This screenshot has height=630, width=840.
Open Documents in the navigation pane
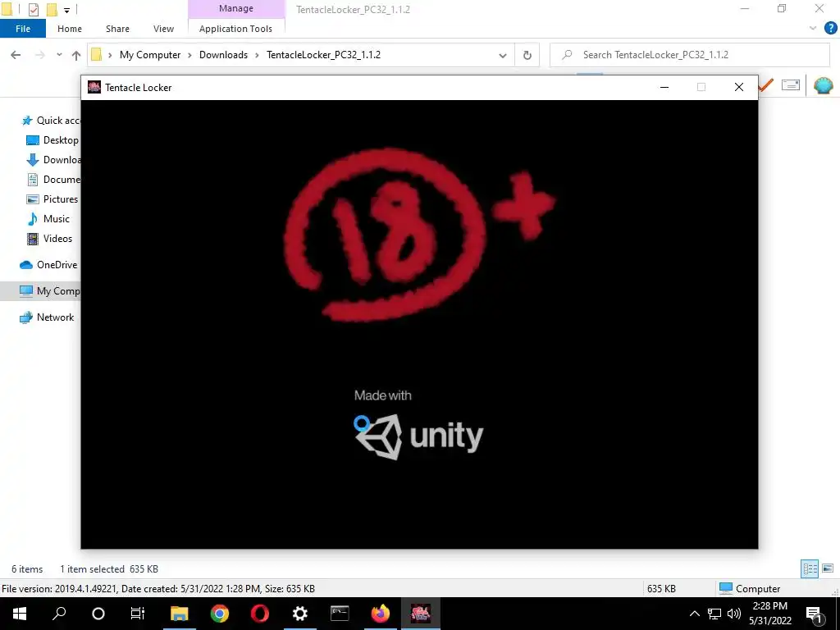click(x=53, y=180)
